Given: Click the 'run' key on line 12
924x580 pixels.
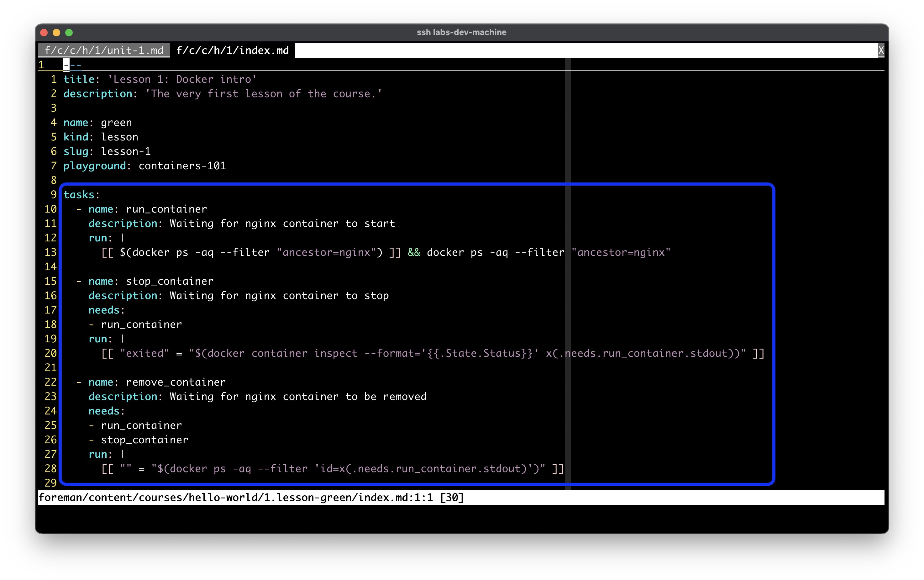Looking at the screenshot, I should [x=98, y=238].
